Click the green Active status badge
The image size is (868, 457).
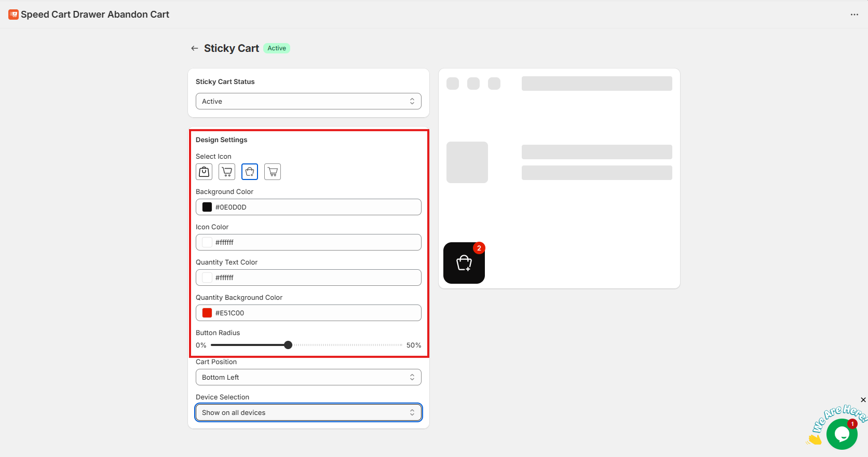pos(277,48)
